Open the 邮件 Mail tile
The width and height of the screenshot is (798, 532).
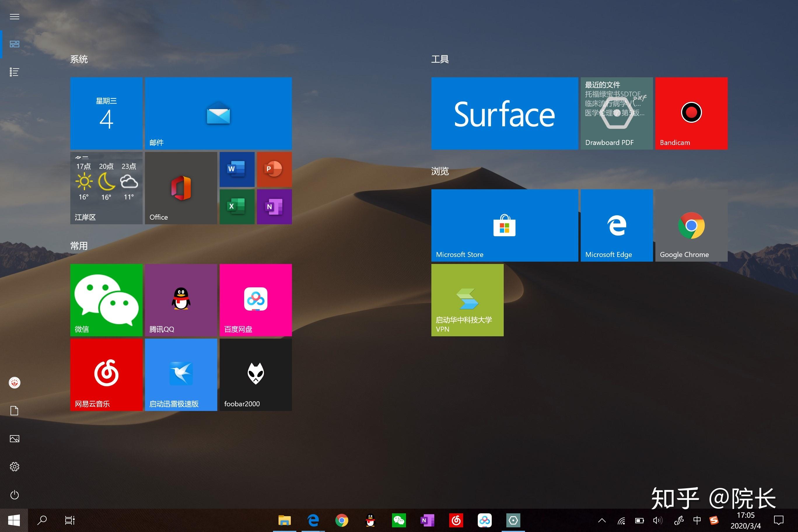pos(218,113)
